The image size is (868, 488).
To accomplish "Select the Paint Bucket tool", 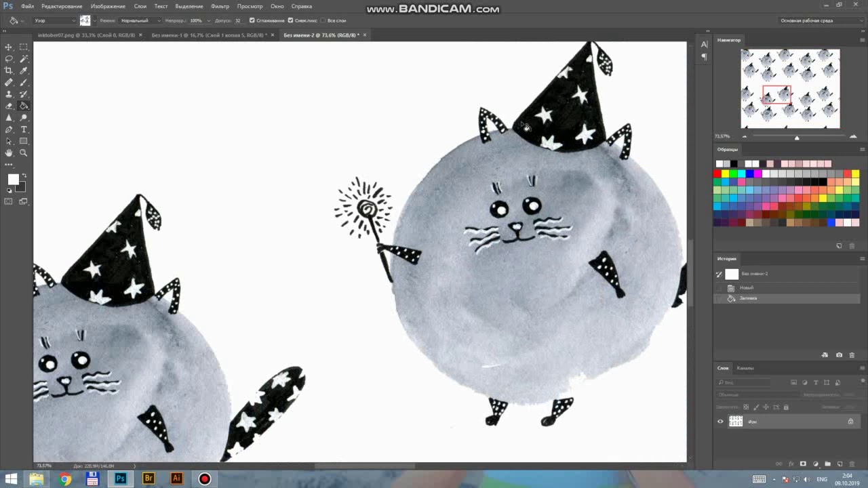I will click(24, 106).
